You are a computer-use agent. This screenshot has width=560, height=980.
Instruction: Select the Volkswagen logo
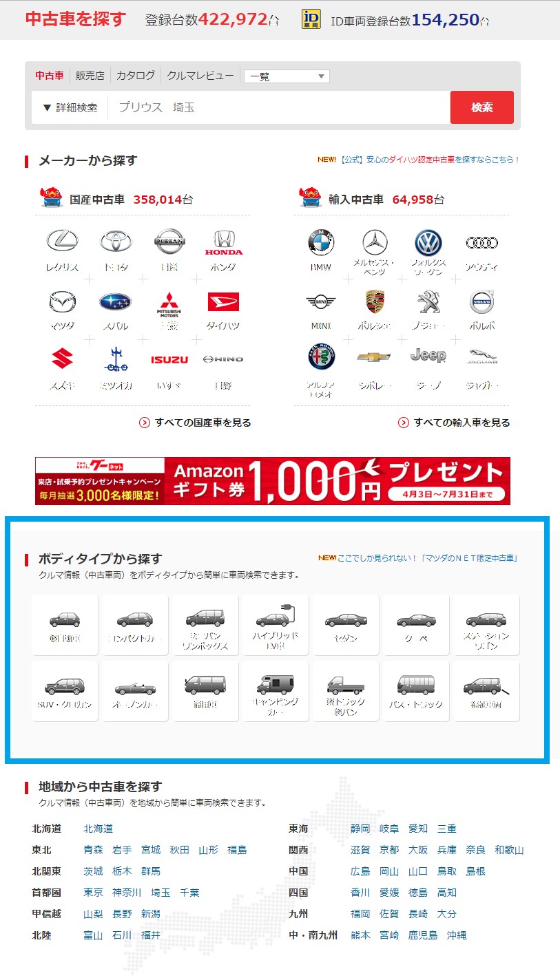428,242
